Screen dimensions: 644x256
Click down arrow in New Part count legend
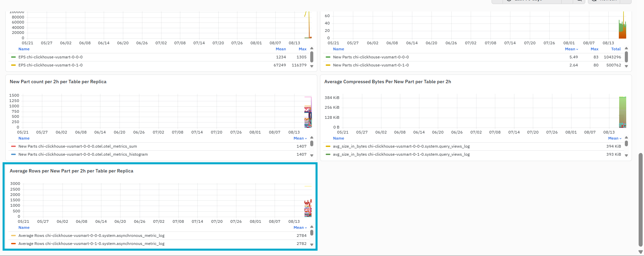[312, 155]
